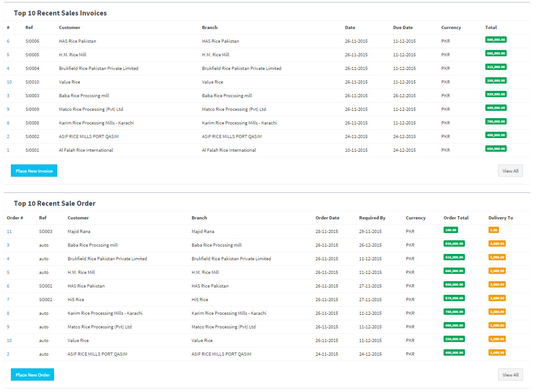Select customer Al Falah Rice International in invoices

(x=86, y=150)
